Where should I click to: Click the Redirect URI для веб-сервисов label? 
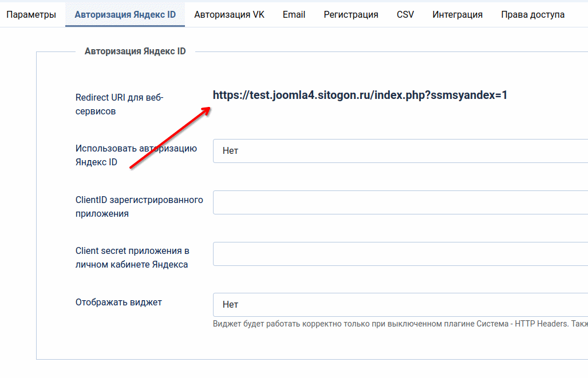pyautogui.click(x=119, y=104)
